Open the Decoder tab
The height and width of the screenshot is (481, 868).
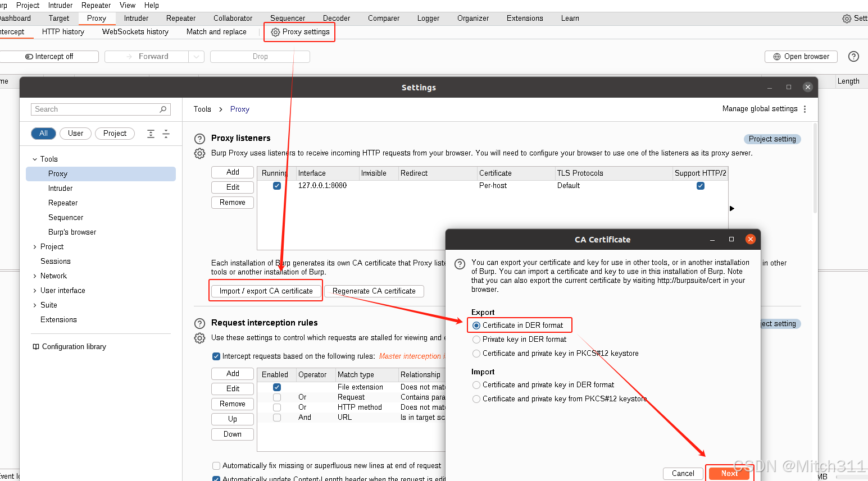coord(337,19)
